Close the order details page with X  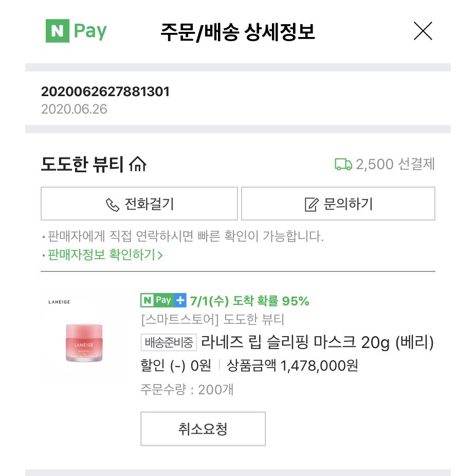(x=423, y=32)
